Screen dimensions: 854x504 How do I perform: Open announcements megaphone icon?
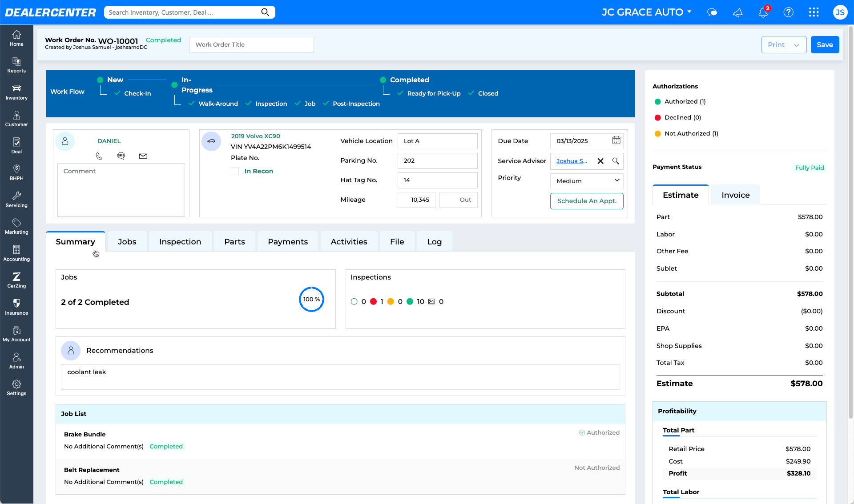737,12
